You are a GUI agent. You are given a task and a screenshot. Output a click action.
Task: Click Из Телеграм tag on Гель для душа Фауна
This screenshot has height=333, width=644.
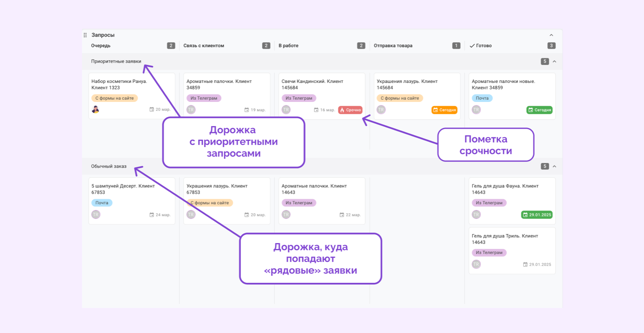[x=489, y=203]
